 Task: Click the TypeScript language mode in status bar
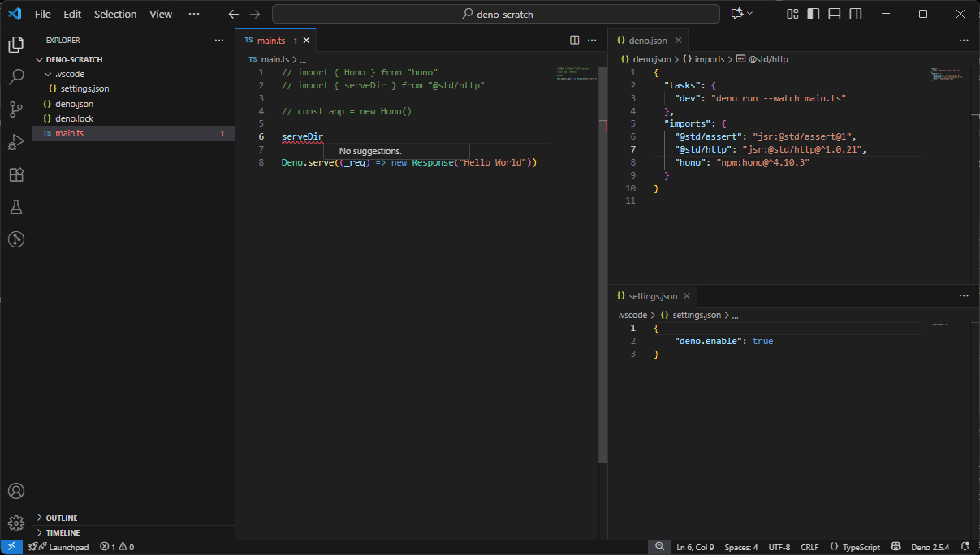click(x=861, y=547)
